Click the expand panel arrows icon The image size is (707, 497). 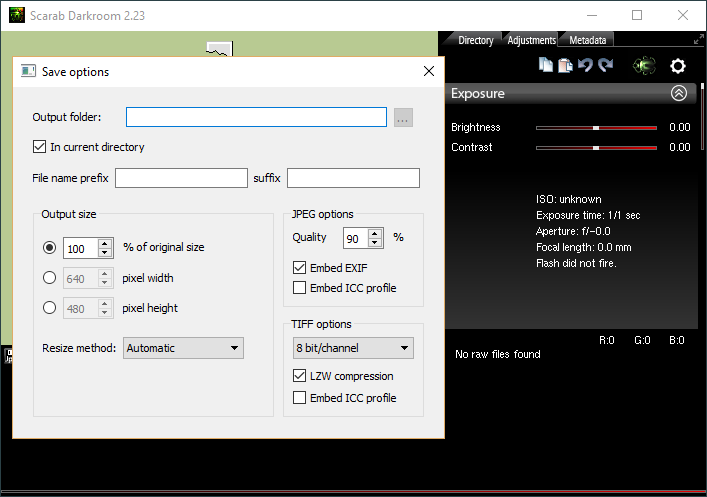[x=698, y=40]
